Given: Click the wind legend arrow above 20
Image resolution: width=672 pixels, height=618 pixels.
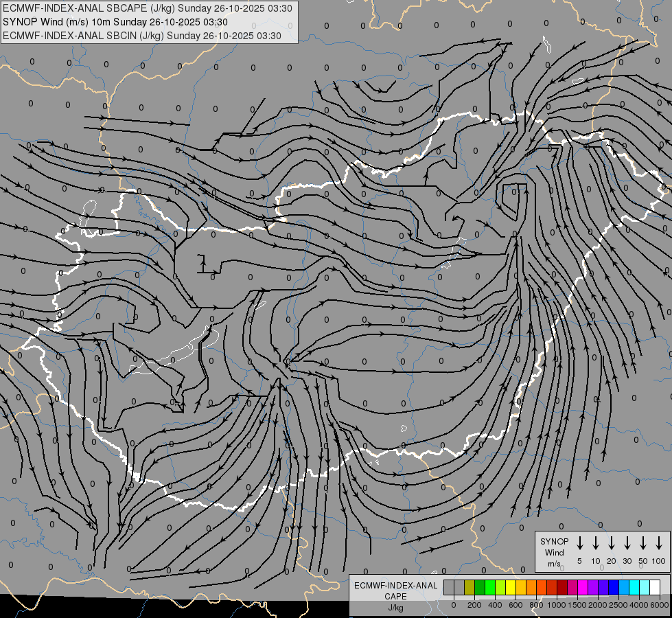Looking at the screenshot, I should pos(611,543).
